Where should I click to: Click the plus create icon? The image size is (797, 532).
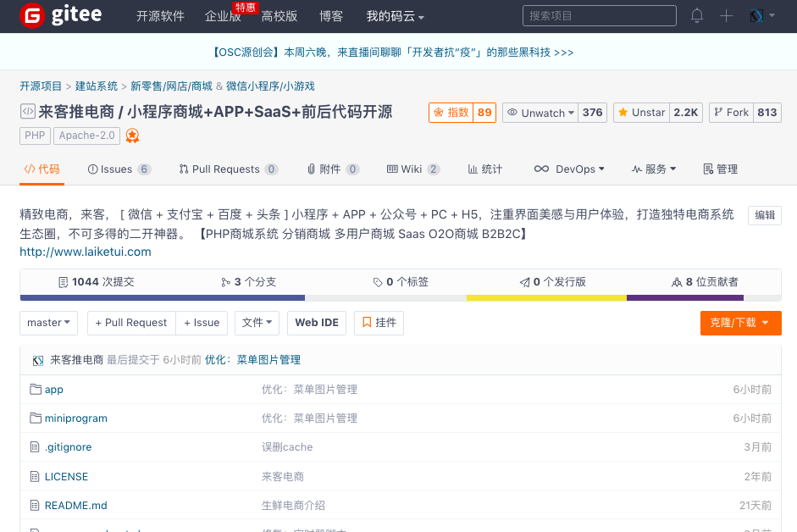726,16
